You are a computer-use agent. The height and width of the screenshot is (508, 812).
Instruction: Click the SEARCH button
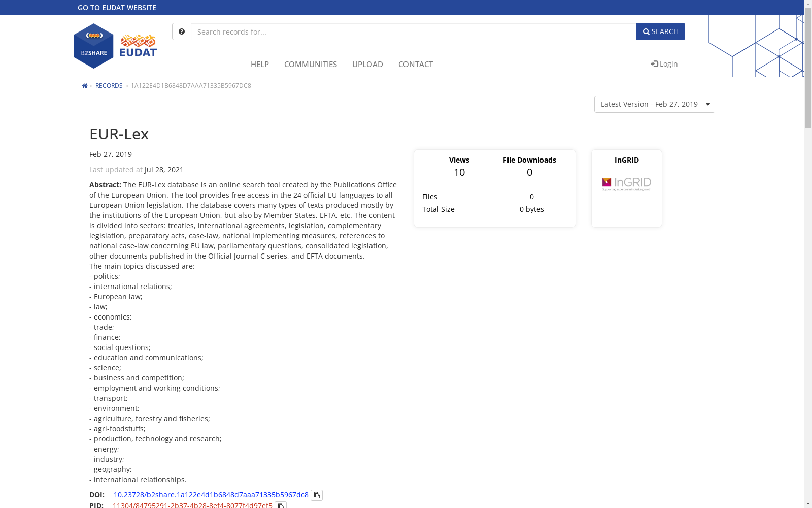click(x=661, y=31)
